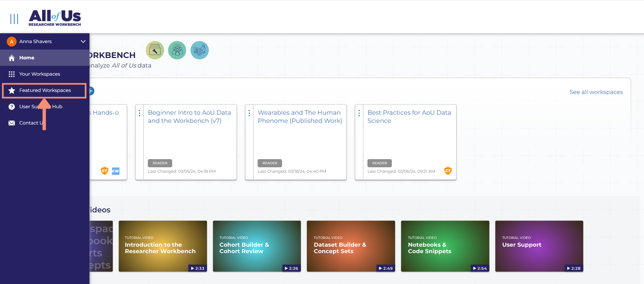The width and height of the screenshot is (644, 284).
Task: Play Introduction to the Researcher Workbench video
Action: (163, 246)
